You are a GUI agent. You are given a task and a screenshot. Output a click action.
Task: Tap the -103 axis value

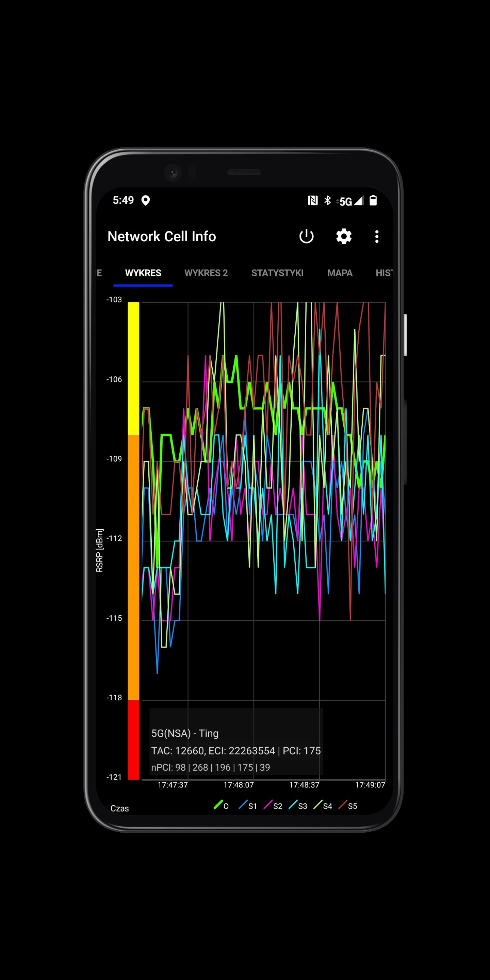[114, 299]
